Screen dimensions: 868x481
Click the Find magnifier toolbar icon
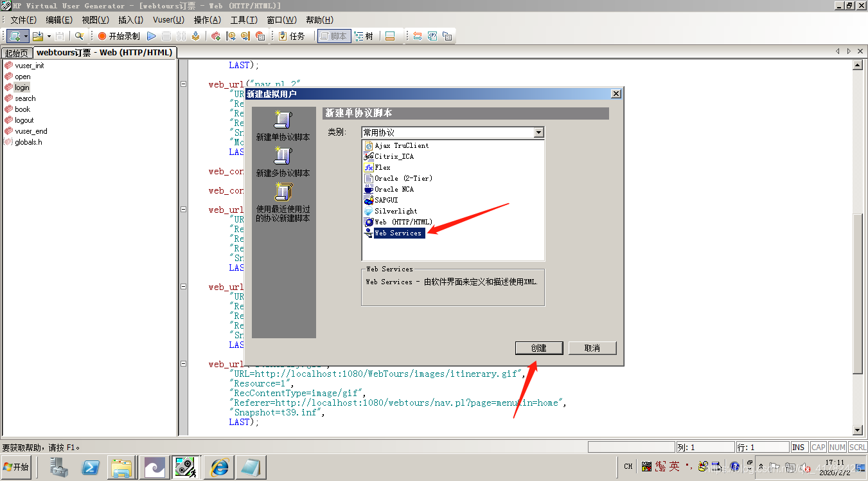click(x=79, y=36)
